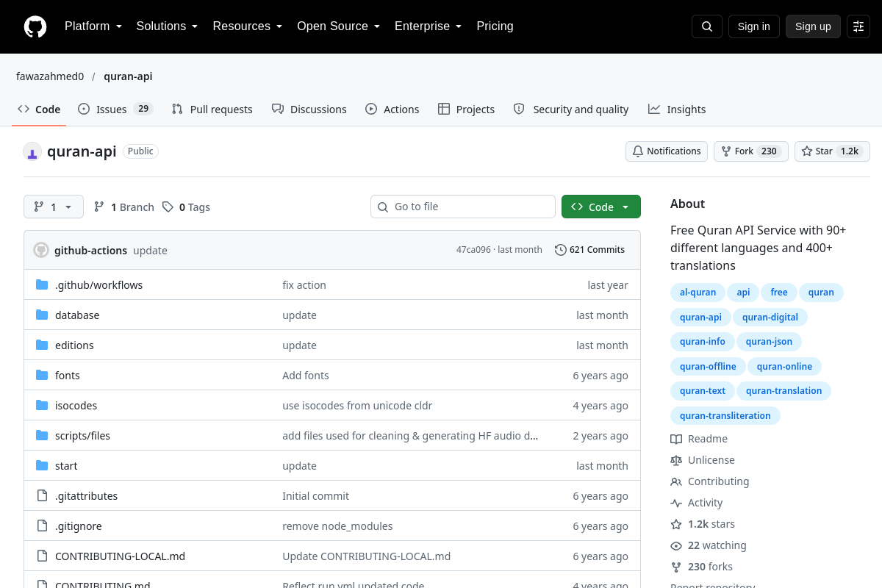The height and width of the screenshot is (588, 882).
Task: Click the Activity pulse icon
Action: (x=676, y=503)
